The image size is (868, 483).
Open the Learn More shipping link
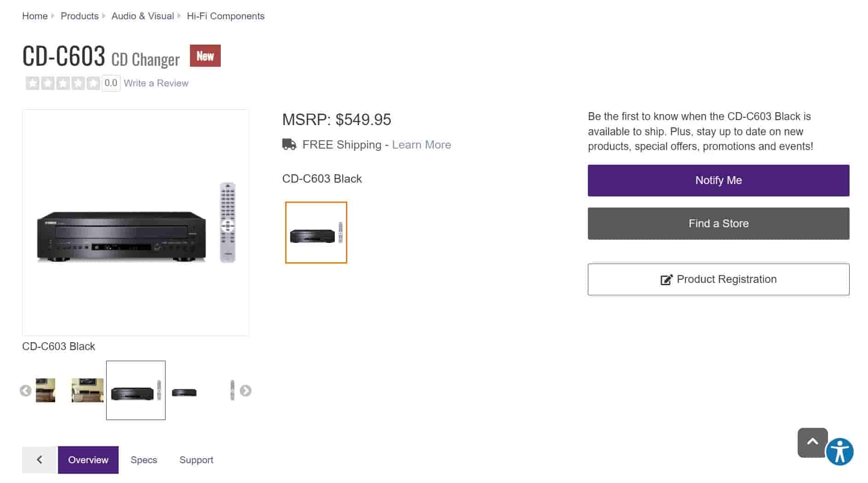point(421,144)
